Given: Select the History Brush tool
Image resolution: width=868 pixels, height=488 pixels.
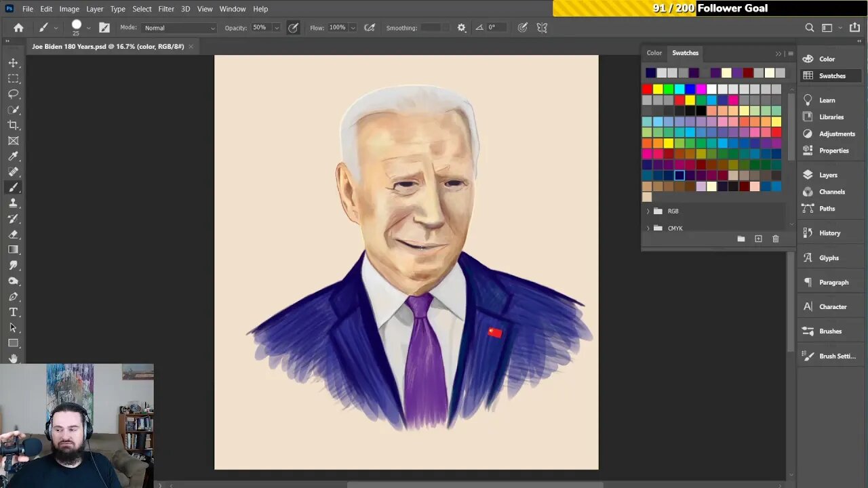Looking at the screenshot, I should click(x=13, y=219).
